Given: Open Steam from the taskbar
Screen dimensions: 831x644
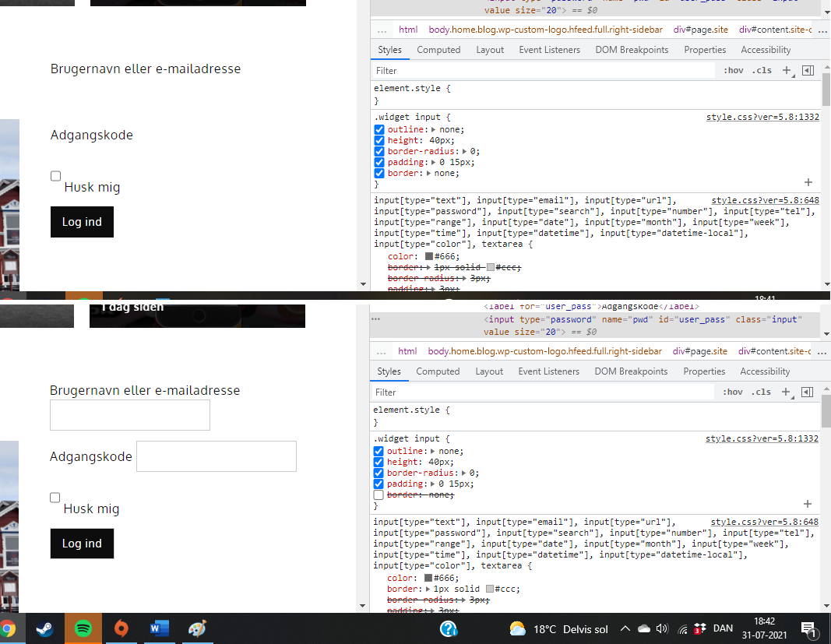Looking at the screenshot, I should [x=44, y=628].
